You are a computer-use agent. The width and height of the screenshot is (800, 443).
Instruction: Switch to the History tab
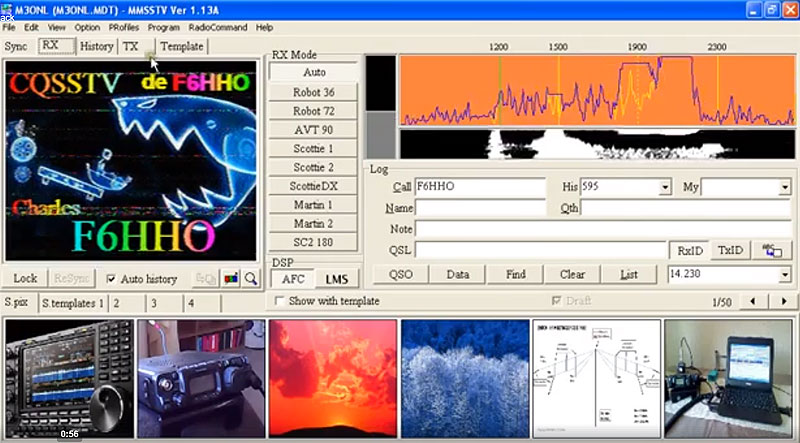96,46
